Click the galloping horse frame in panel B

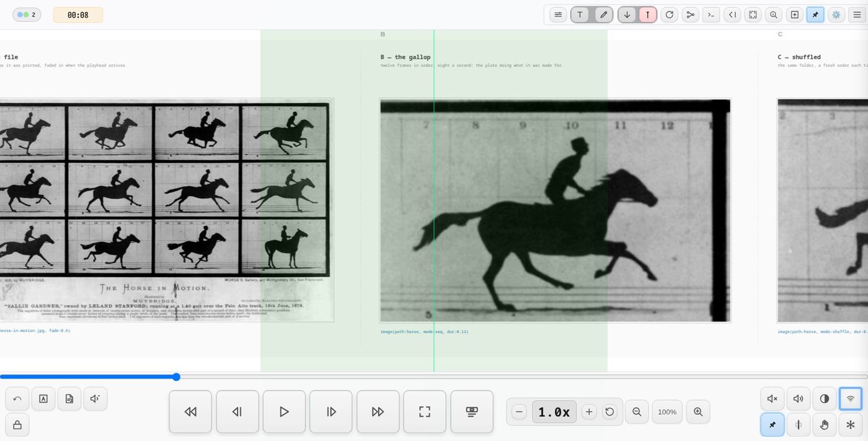pos(556,210)
